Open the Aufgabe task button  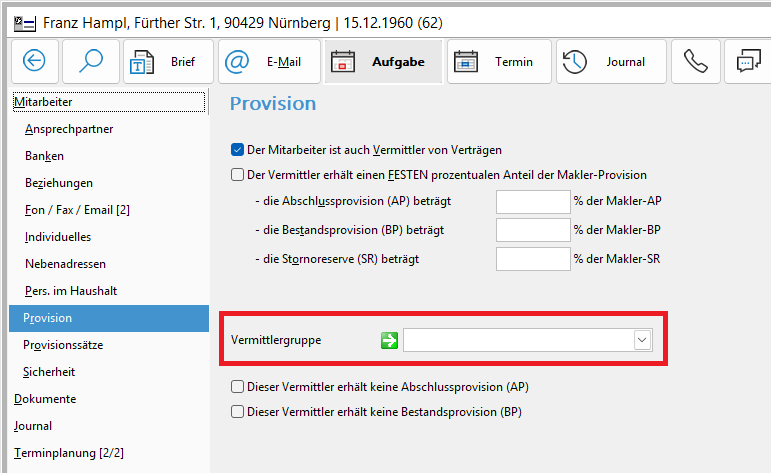(x=381, y=62)
